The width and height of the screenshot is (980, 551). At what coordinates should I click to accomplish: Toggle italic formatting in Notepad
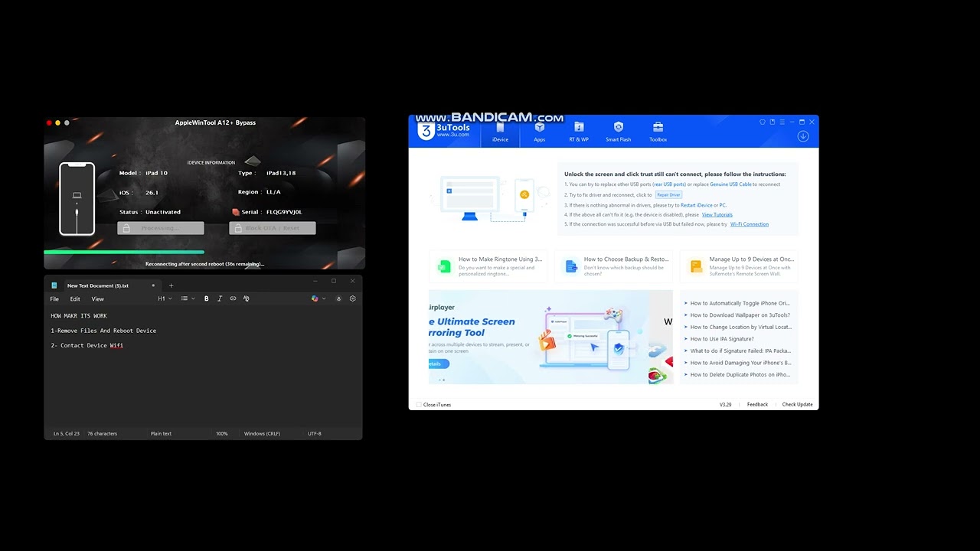220,298
